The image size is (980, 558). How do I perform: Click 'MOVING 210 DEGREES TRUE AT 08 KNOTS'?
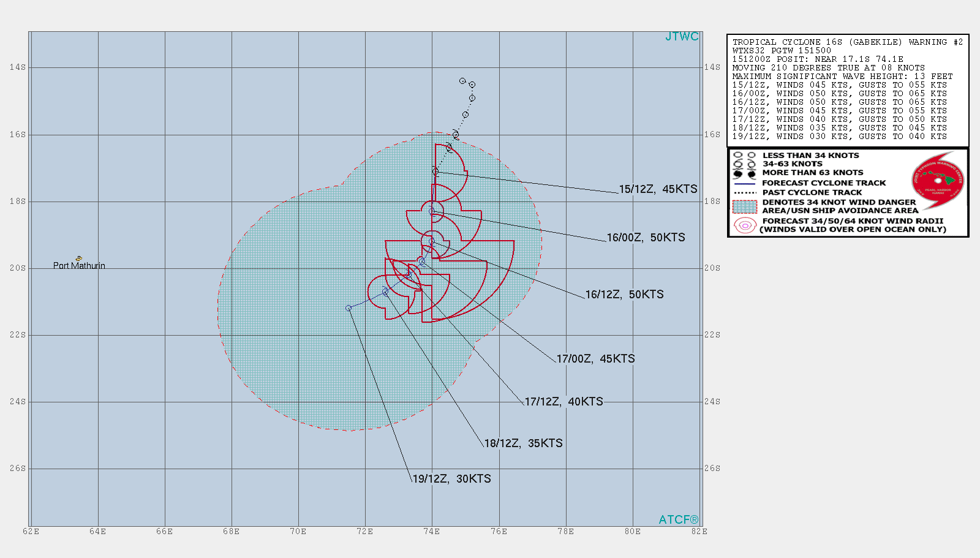[828, 68]
